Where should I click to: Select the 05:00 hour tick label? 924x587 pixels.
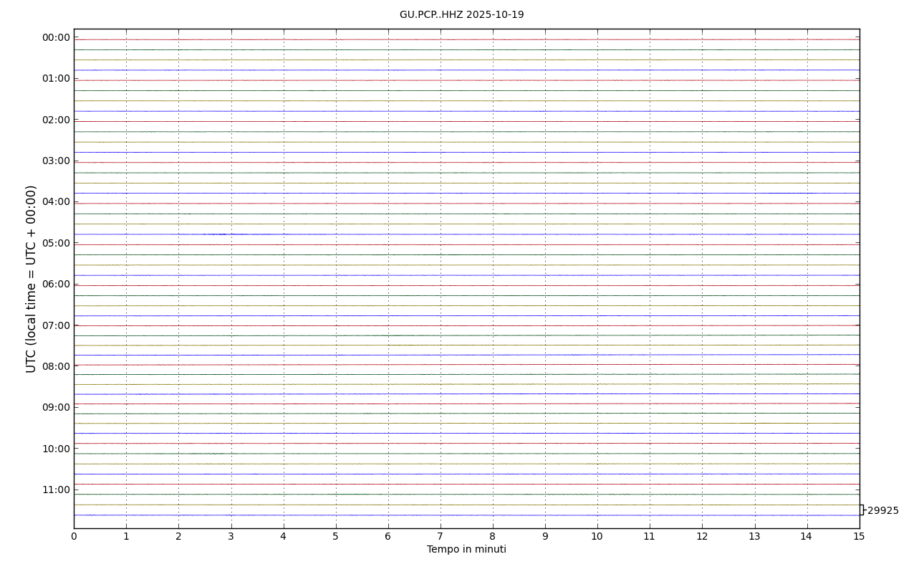tap(56, 244)
